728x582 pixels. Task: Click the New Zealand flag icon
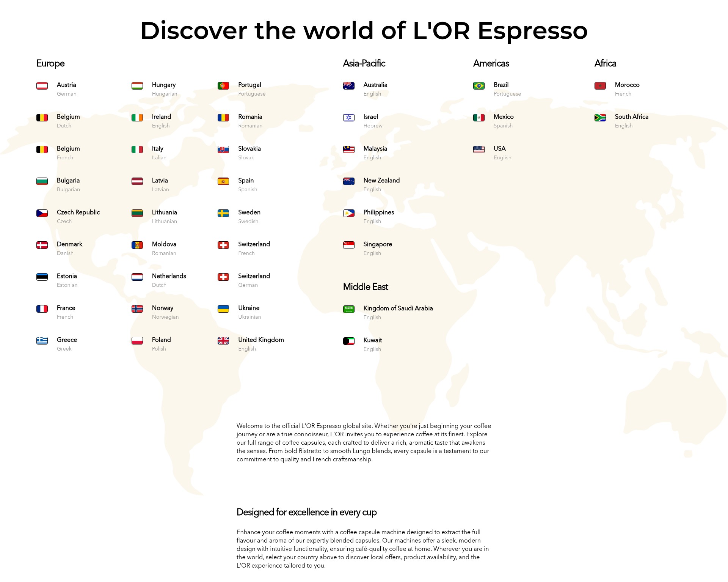[349, 181]
